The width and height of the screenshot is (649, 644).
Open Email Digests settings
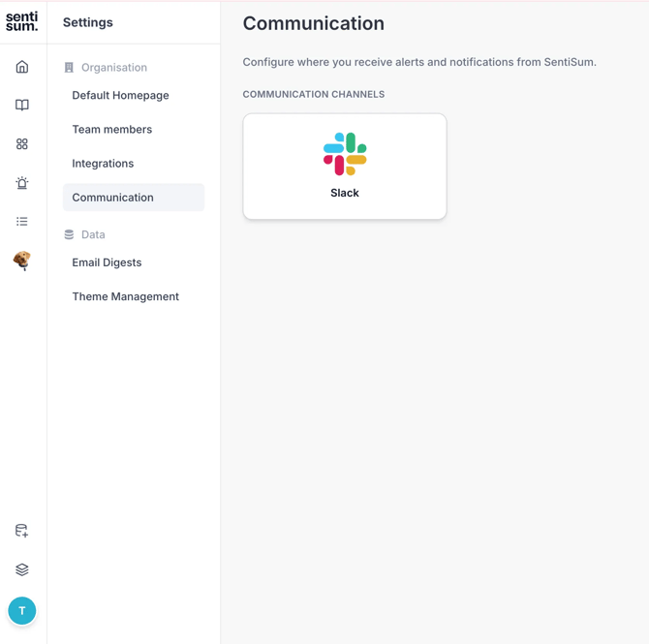(107, 262)
